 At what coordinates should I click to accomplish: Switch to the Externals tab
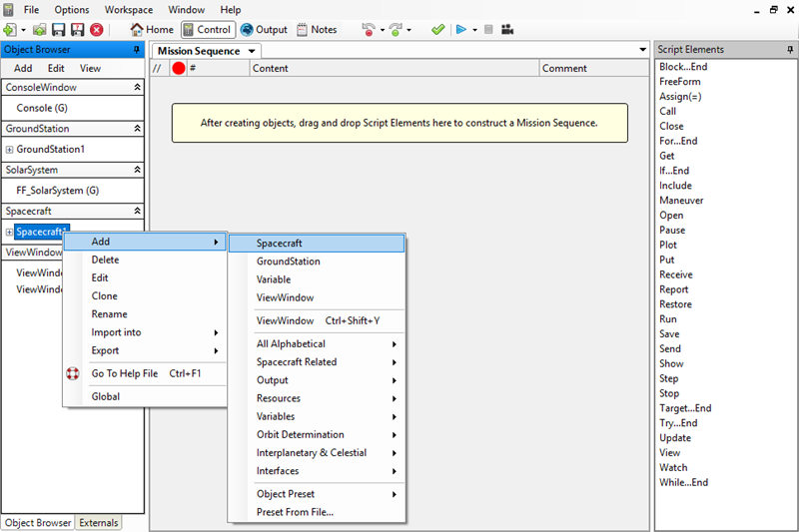(99, 523)
